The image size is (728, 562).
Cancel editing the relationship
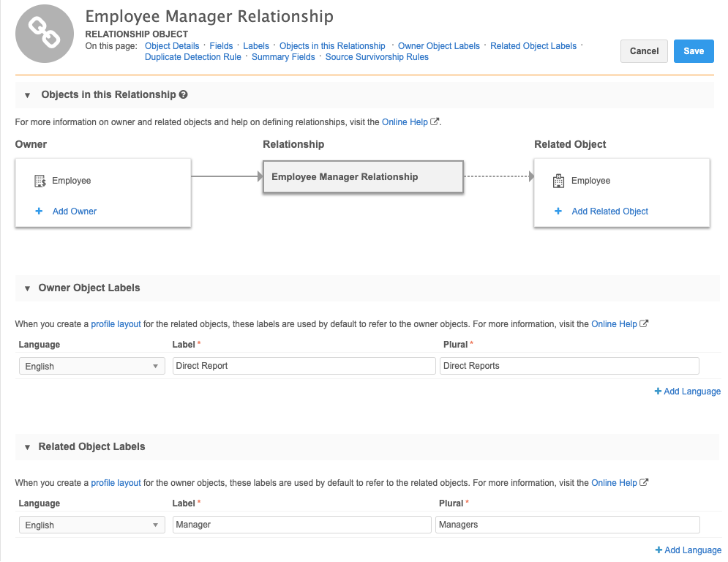[644, 51]
